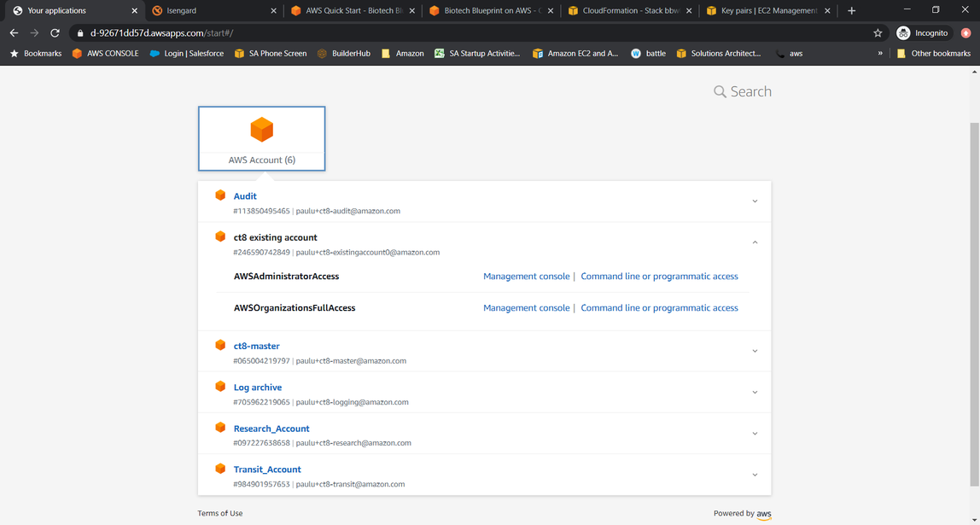
Task: Collapse the ct8 existing account chevron
Action: [755, 242]
